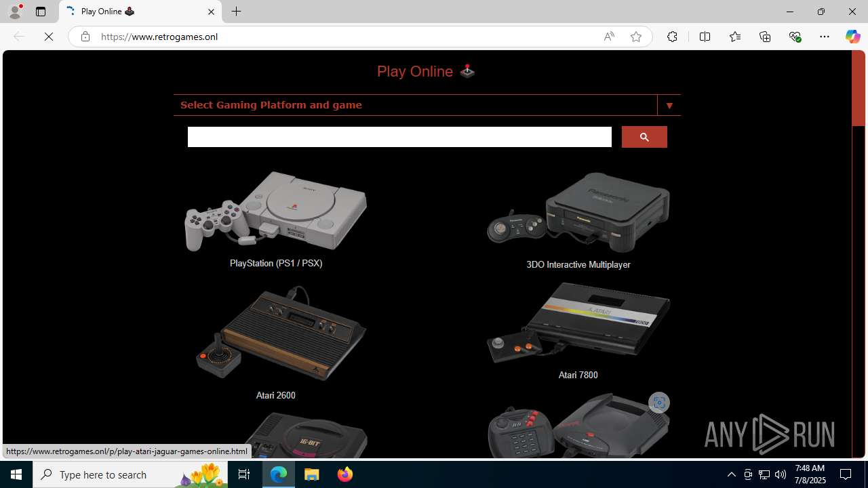Open the Atari 7800 text link
Viewport: 868px width, 488px height.
(578, 375)
